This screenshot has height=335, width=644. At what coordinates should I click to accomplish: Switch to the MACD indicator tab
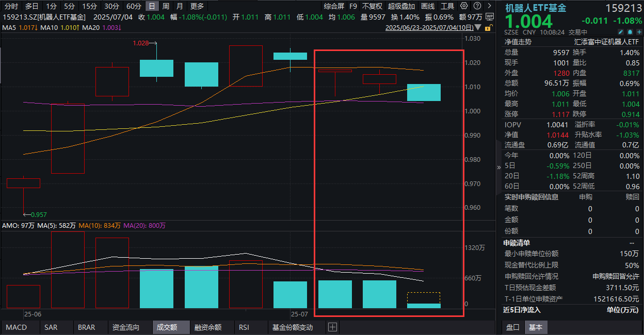(x=16, y=327)
